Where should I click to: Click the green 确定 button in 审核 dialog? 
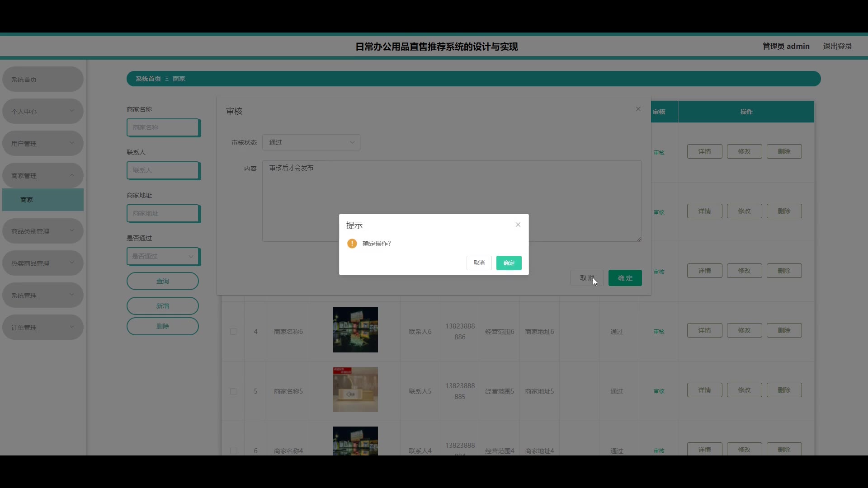(x=625, y=278)
